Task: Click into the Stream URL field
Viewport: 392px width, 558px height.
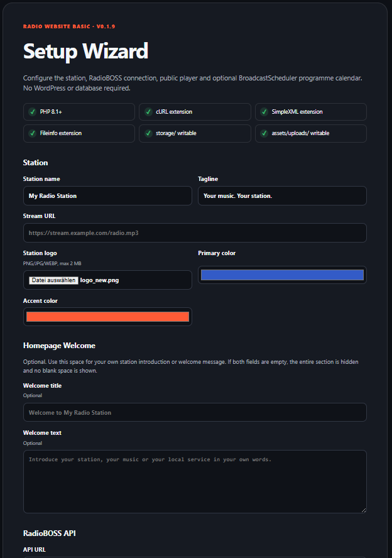Action: point(195,232)
